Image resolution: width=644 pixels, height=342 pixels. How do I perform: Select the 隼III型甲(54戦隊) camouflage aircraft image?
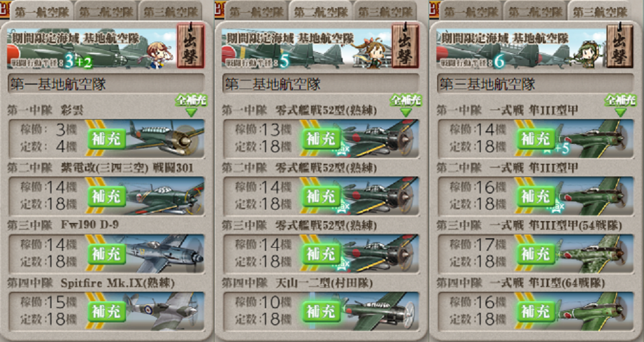point(594,253)
